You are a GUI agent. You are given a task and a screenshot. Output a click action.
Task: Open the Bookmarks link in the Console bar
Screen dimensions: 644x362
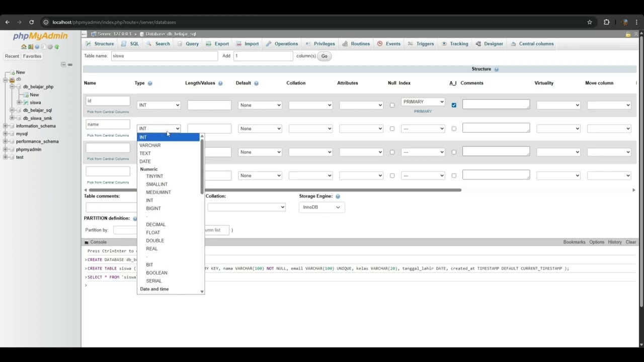pos(574,242)
